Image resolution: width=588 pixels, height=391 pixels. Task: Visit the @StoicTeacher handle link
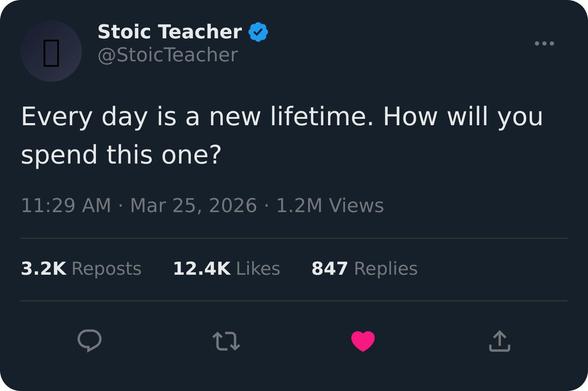point(168,55)
